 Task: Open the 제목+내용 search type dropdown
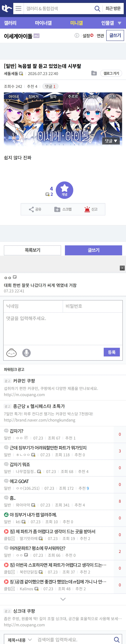(20, 639)
